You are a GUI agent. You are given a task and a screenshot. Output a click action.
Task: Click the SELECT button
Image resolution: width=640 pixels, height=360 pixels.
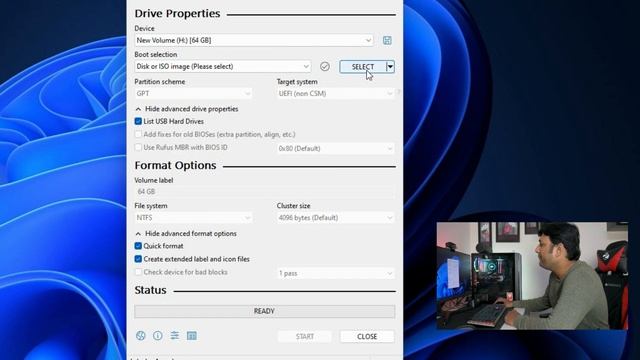pyautogui.click(x=363, y=67)
